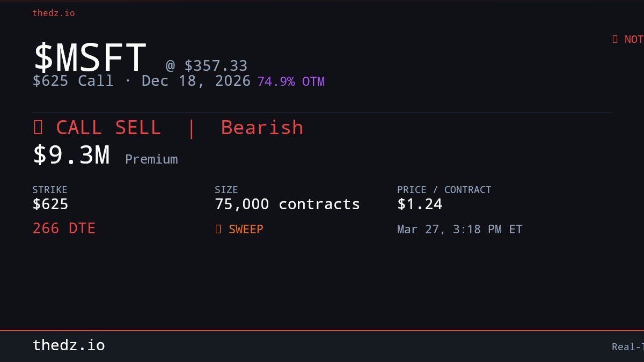Click the 74.9% OTM badge
644x362 pixels.
[x=291, y=82]
